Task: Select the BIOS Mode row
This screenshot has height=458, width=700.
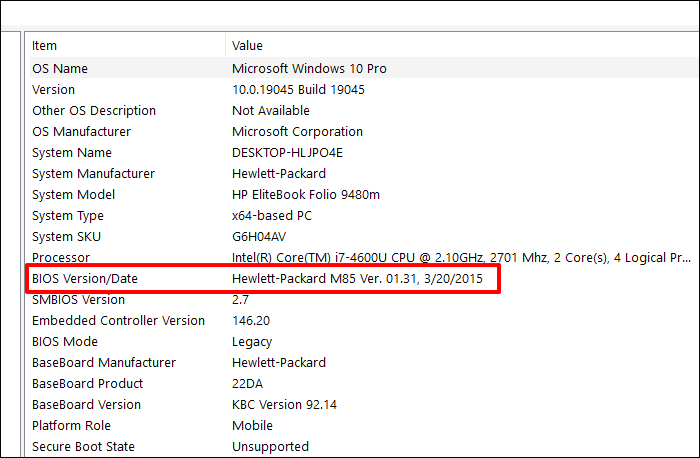Action: (68, 342)
